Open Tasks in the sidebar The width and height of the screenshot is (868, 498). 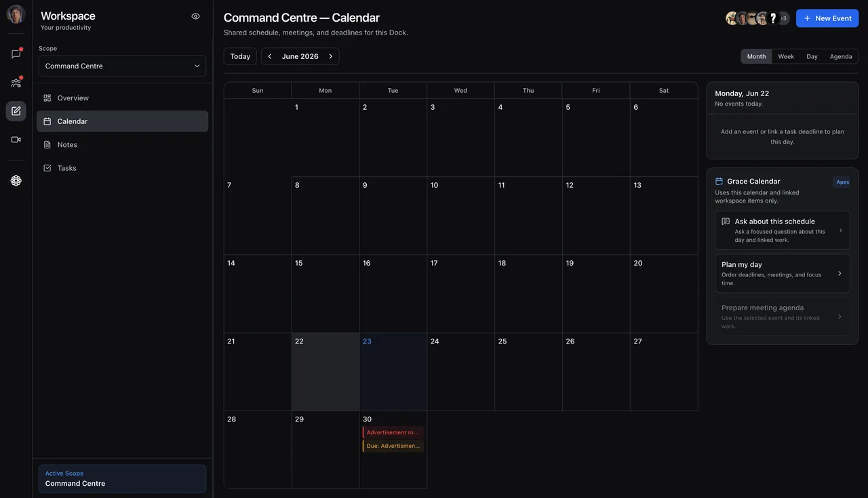pyautogui.click(x=122, y=168)
